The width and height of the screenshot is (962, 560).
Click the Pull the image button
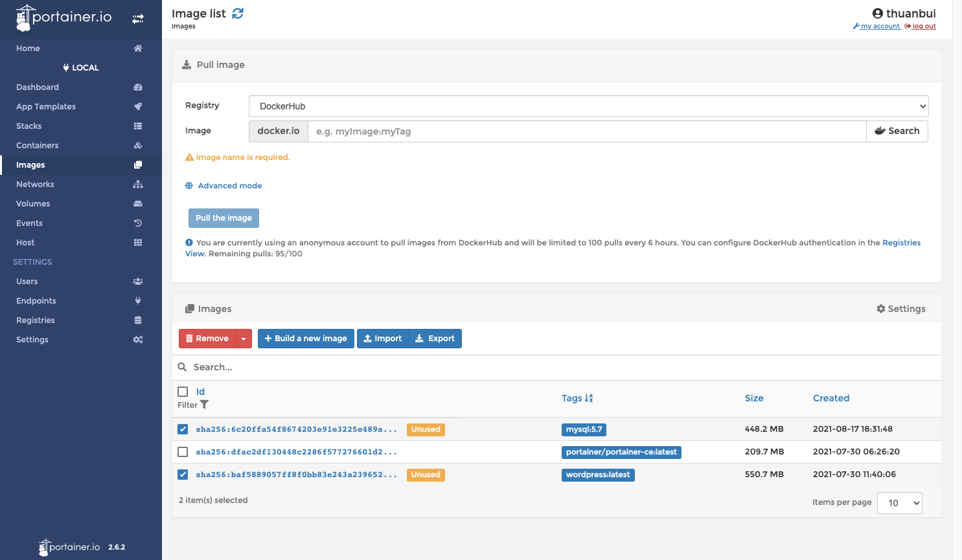(223, 218)
